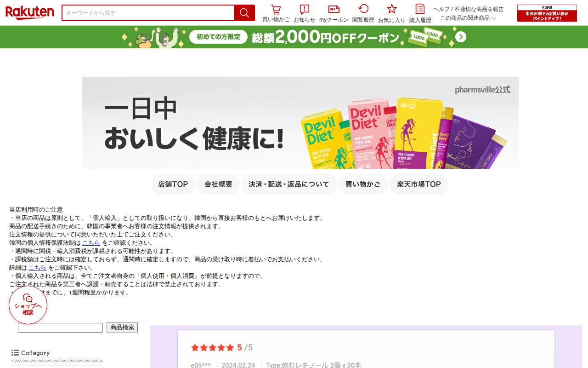The height and width of the screenshot is (368, 588).
Task: Open the 楽天市場TOP menu item
Action: click(419, 184)
